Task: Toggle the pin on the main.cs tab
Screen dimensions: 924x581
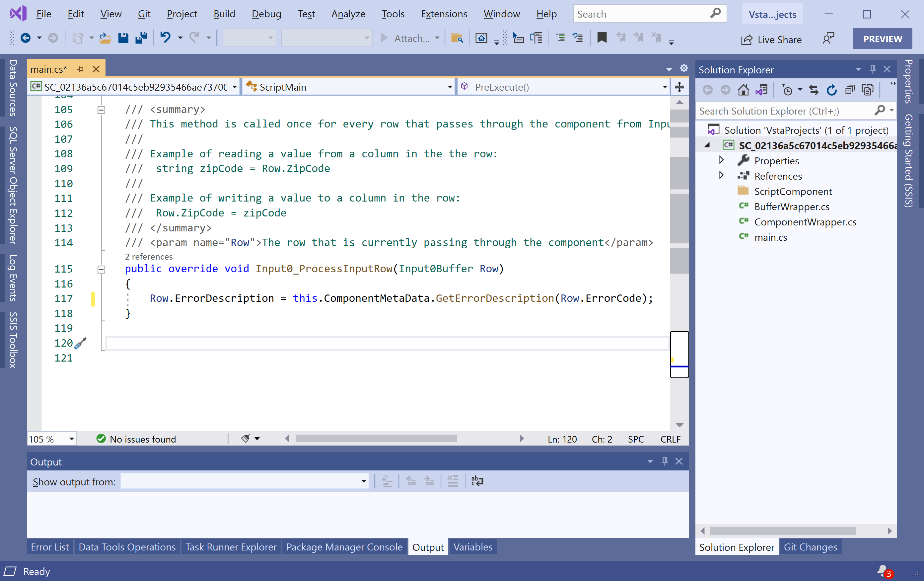Action: 80,69
